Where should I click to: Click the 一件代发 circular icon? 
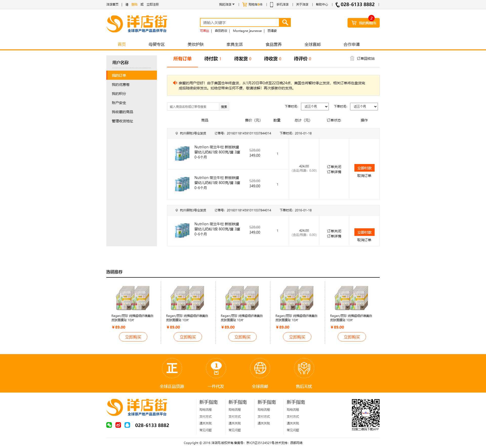(216, 368)
